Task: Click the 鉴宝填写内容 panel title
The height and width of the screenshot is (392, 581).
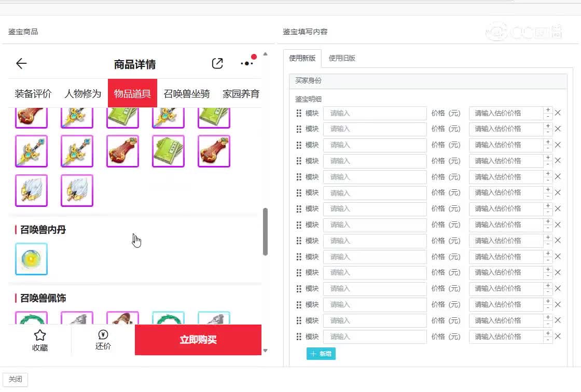Action: (305, 32)
